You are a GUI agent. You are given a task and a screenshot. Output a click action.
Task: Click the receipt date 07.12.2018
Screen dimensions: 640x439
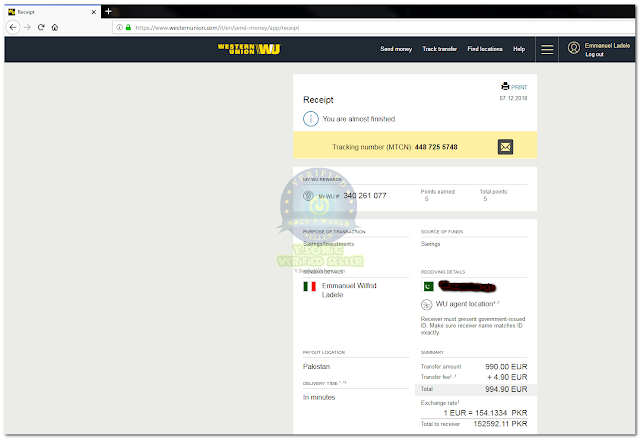(513, 98)
